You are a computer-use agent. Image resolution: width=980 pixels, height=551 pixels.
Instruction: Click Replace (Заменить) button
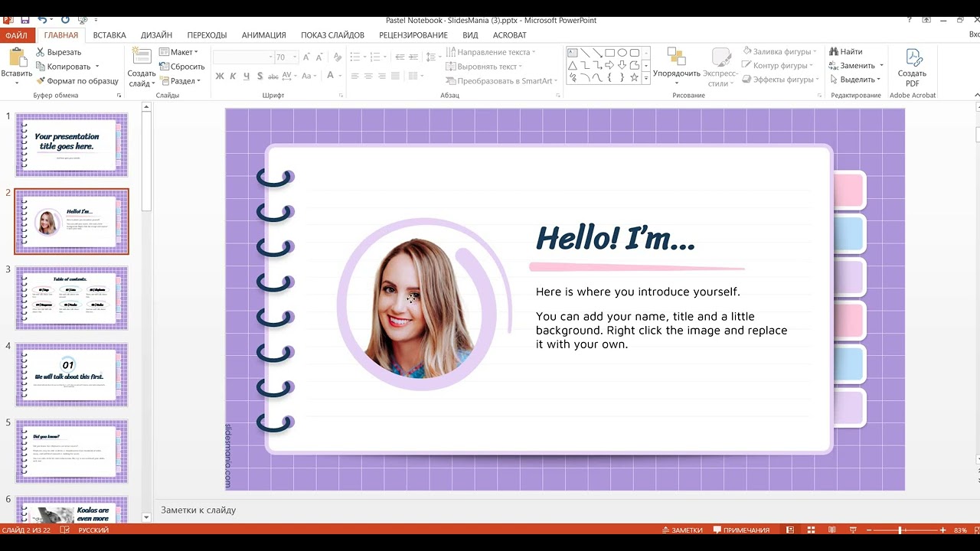851,66
